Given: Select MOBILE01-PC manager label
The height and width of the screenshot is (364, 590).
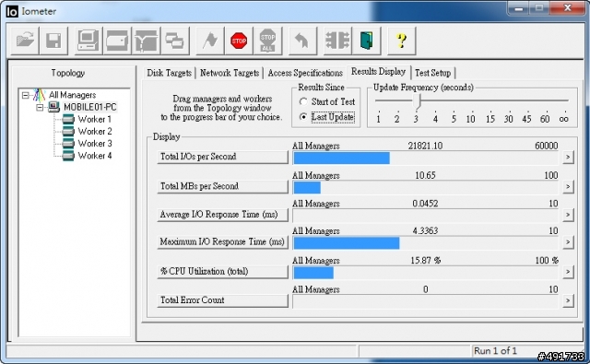Looking at the screenshot, I should click(90, 107).
